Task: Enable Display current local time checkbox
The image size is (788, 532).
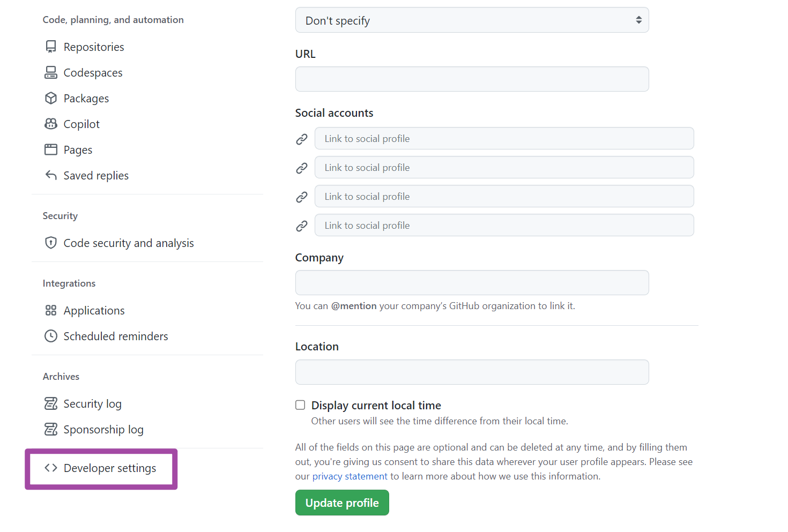Action: [x=300, y=405]
